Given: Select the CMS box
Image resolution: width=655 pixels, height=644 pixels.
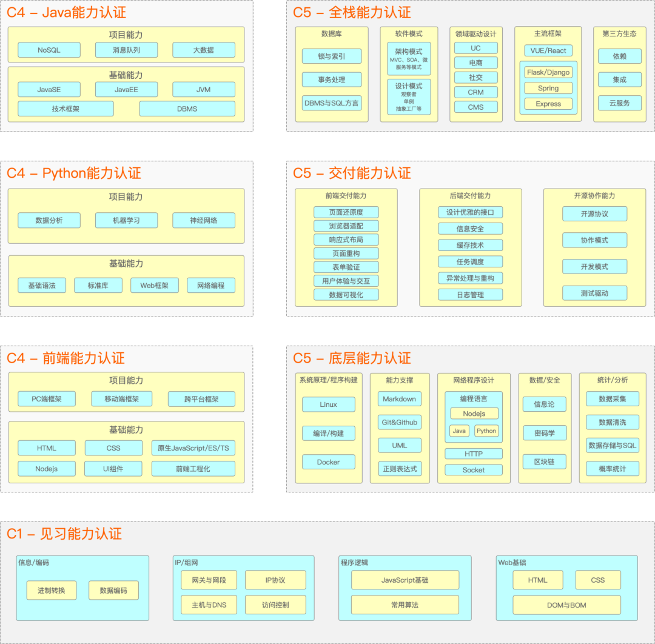Looking at the screenshot, I should (476, 107).
